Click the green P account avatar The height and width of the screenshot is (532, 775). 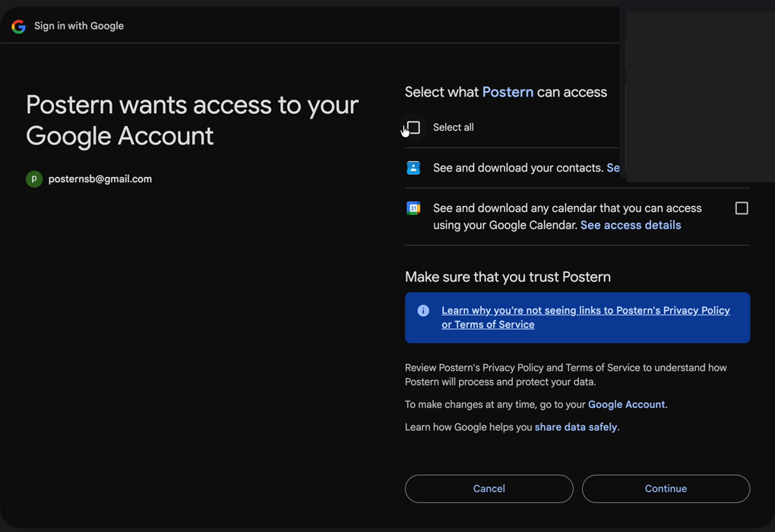tap(34, 179)
